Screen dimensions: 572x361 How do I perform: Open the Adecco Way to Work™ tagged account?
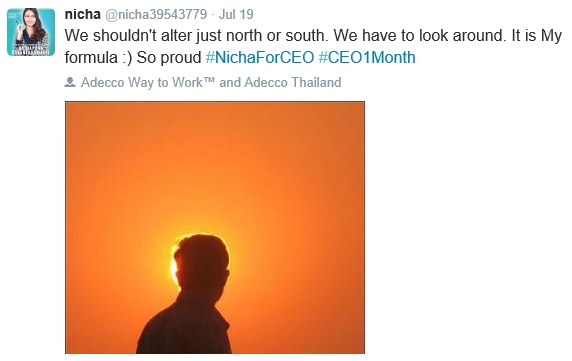point(148,82)
